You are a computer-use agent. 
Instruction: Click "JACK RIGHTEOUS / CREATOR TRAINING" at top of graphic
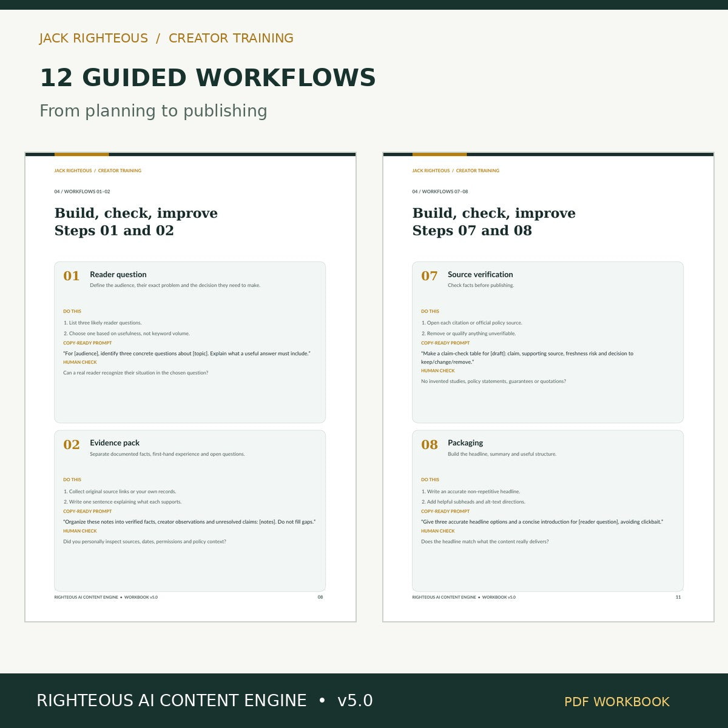(x=166, y=38)
